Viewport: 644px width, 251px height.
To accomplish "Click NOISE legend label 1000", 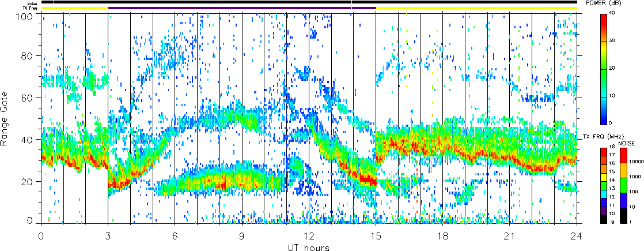I will click(635, 177).
